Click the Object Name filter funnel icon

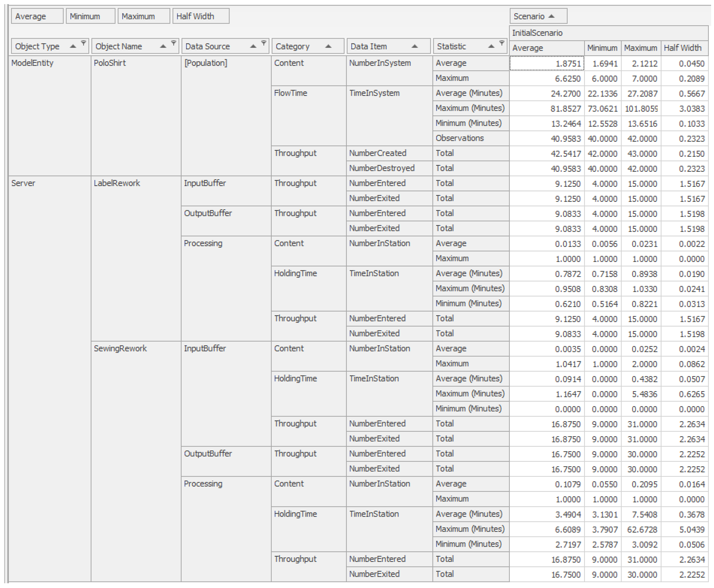point(173,43)
